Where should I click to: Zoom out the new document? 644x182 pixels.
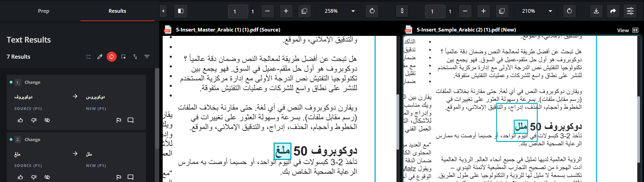click(x=465, y=11)
